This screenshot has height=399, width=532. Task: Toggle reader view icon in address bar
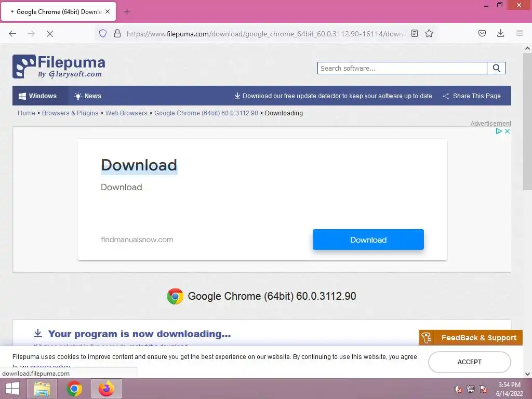pyautogui.click(x=414, y=33)
